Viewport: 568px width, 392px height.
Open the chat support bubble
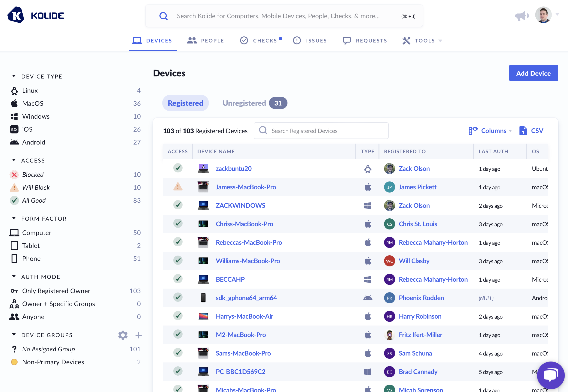pyautogui.click(x=550, y=375)
